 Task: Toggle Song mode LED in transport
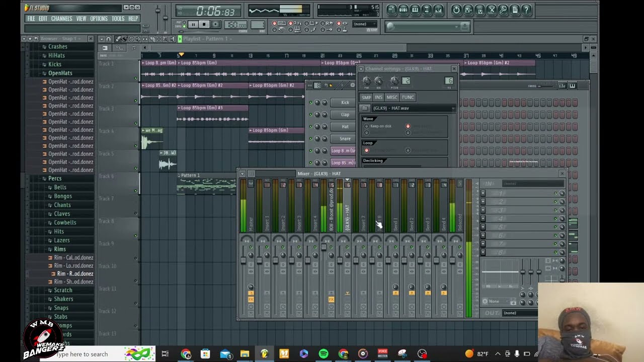[x=184, y=26]
